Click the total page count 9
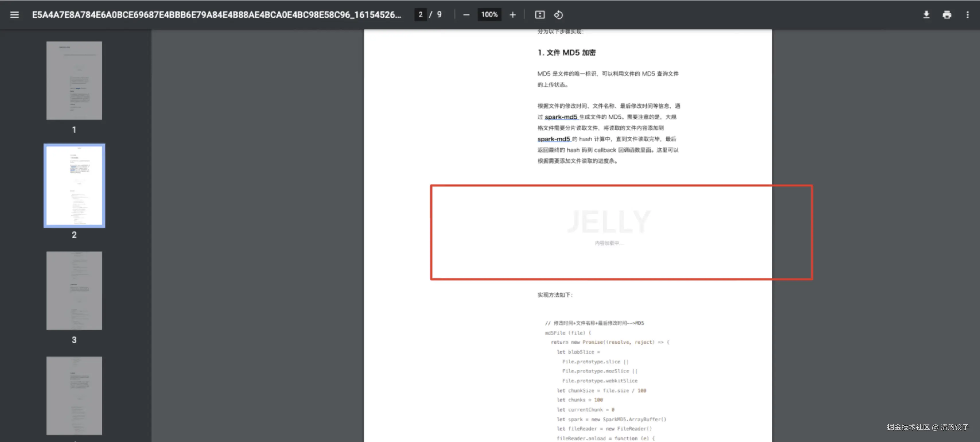 tap(439, 14)
